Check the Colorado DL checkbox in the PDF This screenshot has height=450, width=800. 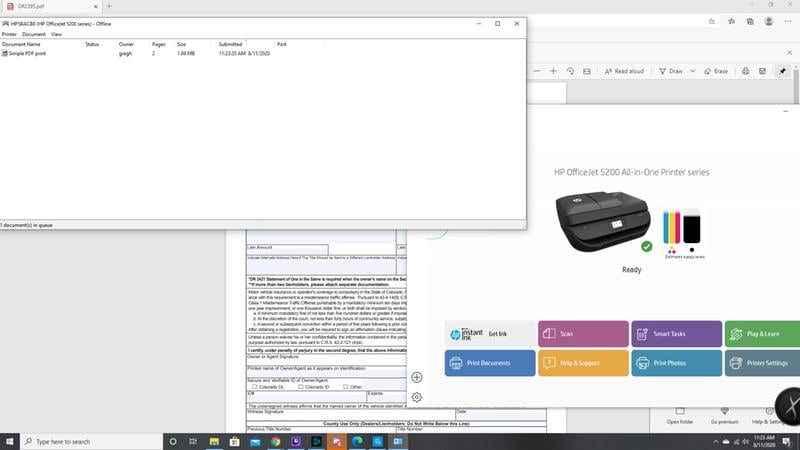click(255, 387)
